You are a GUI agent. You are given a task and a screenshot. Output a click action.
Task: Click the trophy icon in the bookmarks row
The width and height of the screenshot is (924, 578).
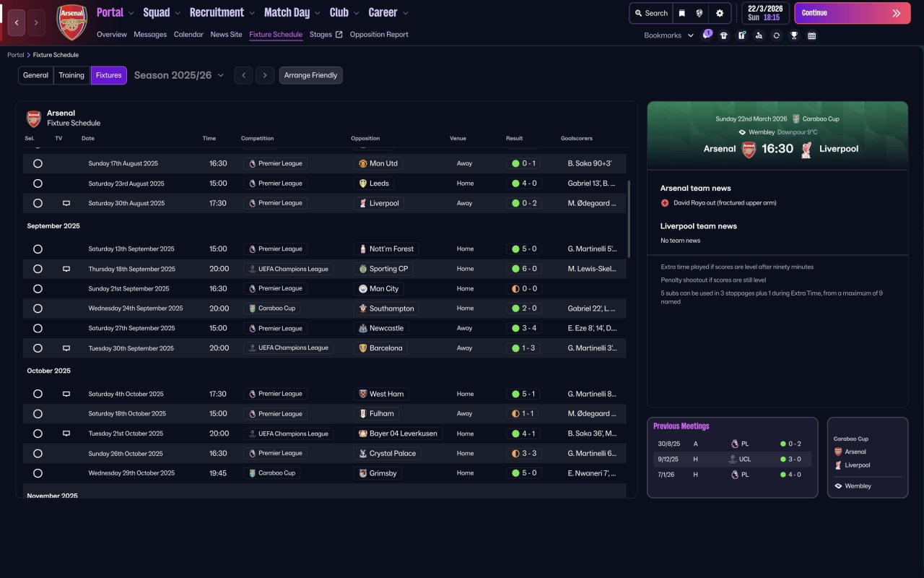pyautogui.click(x=794, y=35)
